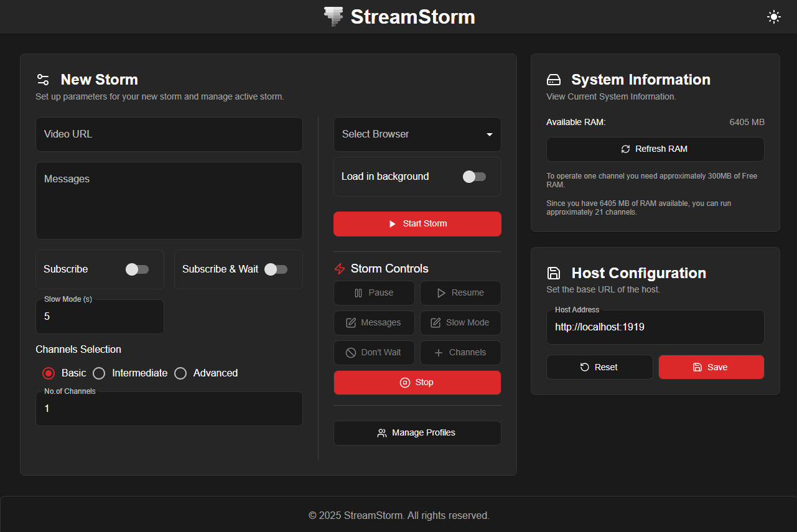Save the host configuration

pos(711,367)
